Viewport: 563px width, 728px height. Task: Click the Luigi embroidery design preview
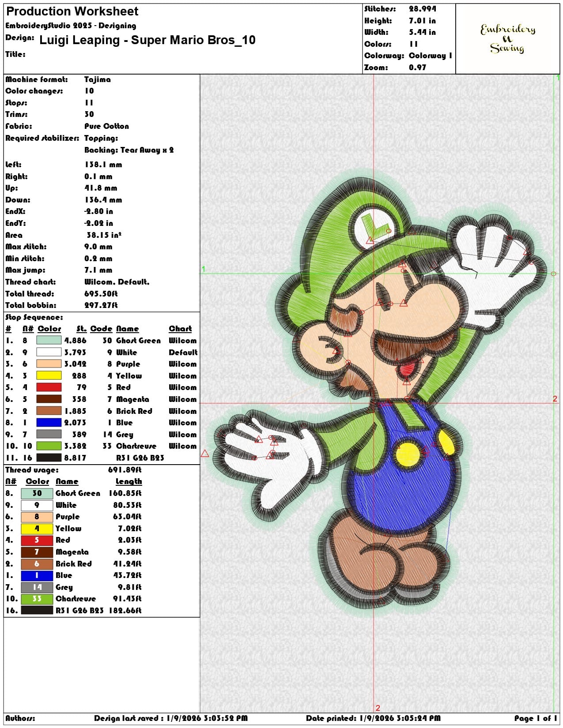coord(380,393)
